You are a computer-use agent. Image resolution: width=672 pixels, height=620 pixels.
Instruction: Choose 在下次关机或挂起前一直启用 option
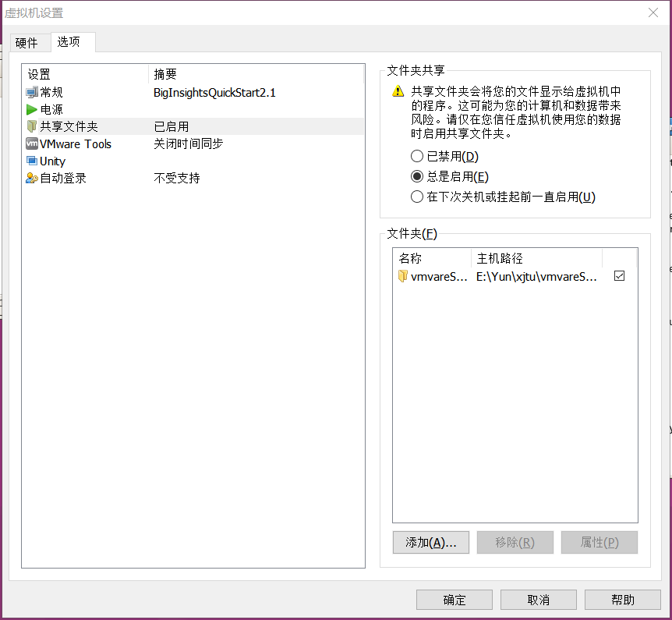click(x=417, y=197)
